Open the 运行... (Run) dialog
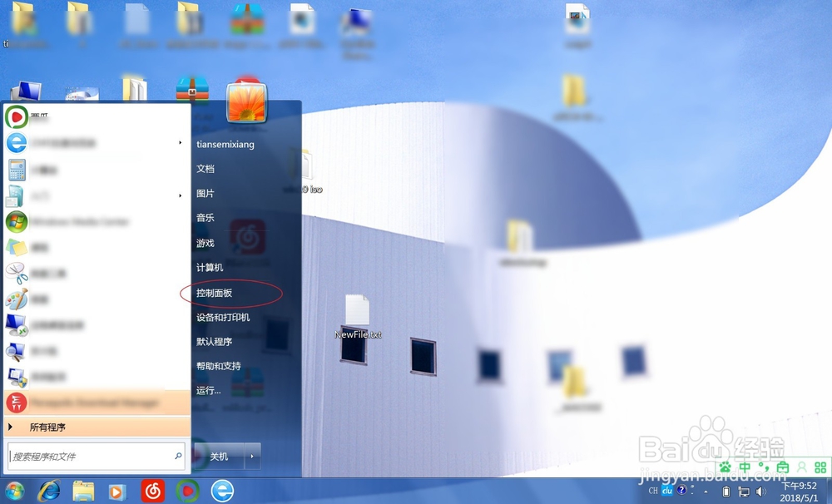This screenshot has height=504, width=832. [209, 390]
